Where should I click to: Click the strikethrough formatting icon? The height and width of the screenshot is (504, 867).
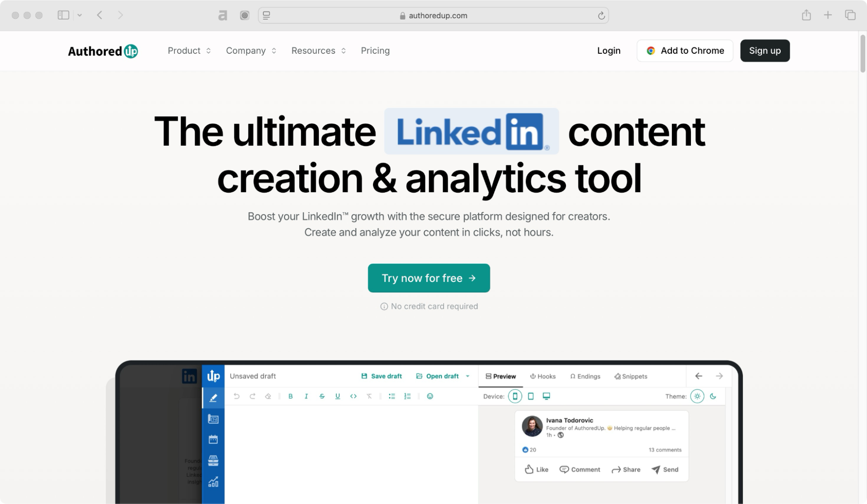(x=322, y=396)
